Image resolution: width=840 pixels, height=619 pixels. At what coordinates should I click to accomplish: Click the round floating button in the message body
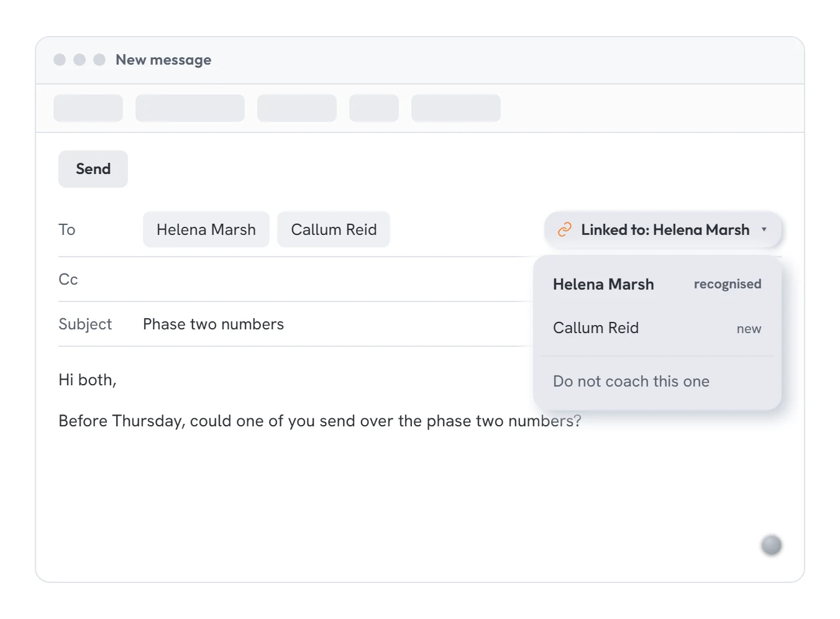click(772, 545)
